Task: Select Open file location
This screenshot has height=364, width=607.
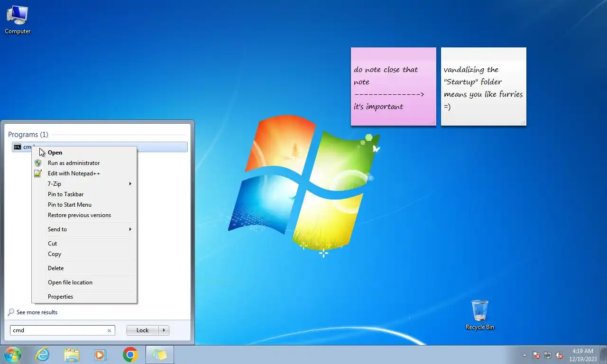Action: pos(84,282)
